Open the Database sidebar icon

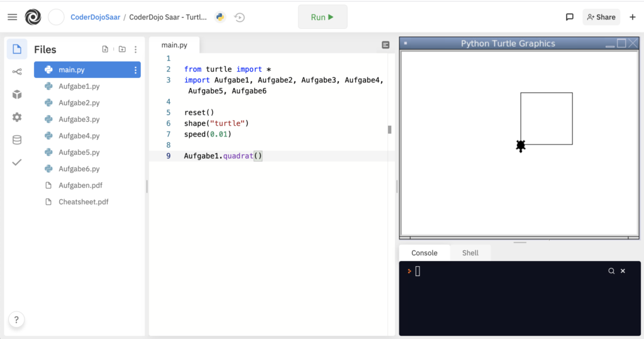tap(17, 140)
